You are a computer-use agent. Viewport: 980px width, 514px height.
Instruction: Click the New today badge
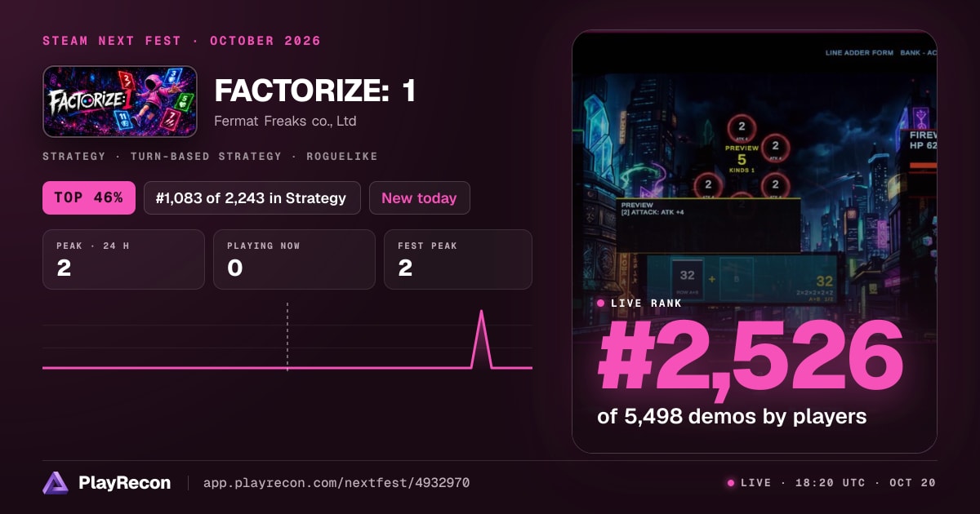pos(420,197)
